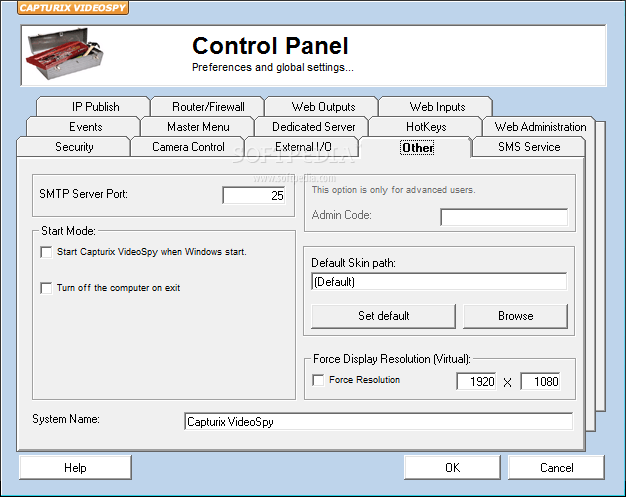This screenshot has width=626, height=497.
Task: Select the Web Administration tab
Action: coord(540,127)
